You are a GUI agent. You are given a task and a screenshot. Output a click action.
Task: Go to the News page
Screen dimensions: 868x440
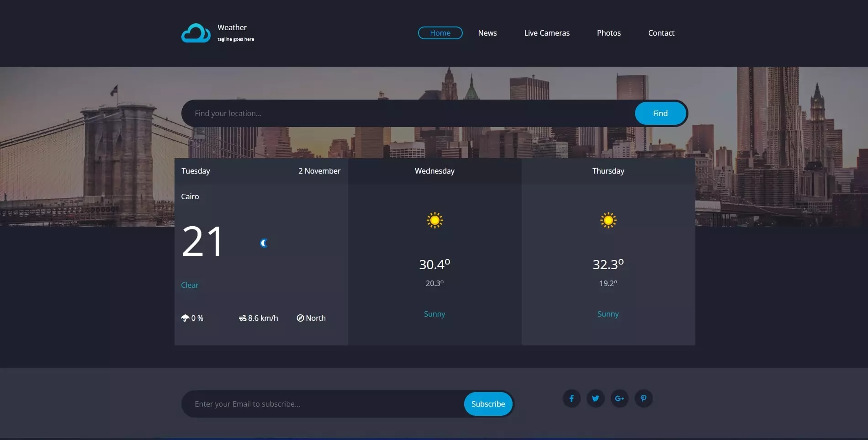pyautogui.click(x=487, y=33)
